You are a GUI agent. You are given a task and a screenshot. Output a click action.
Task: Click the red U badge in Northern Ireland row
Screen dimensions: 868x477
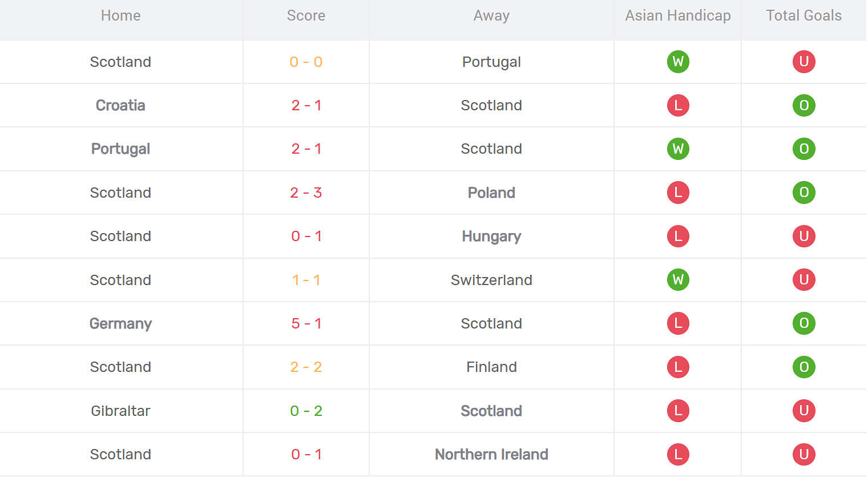804,454
